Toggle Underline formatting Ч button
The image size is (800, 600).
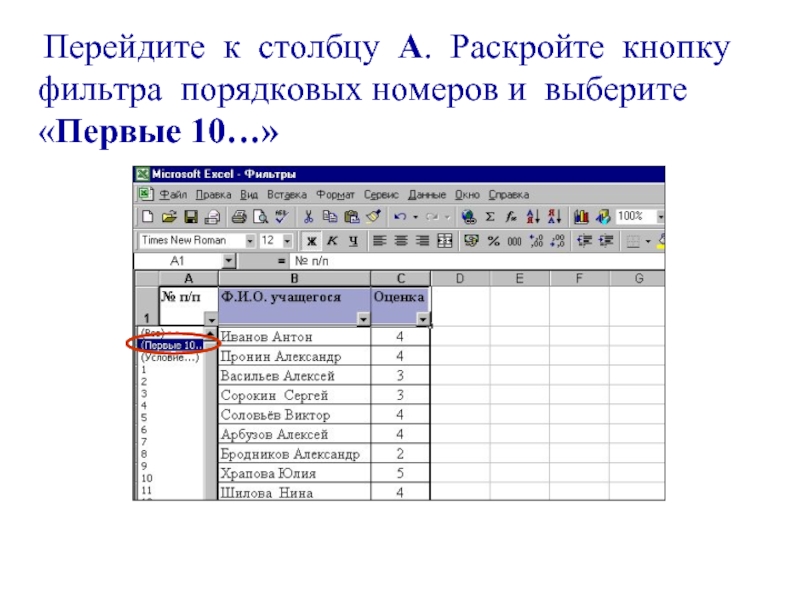(353, 240)
